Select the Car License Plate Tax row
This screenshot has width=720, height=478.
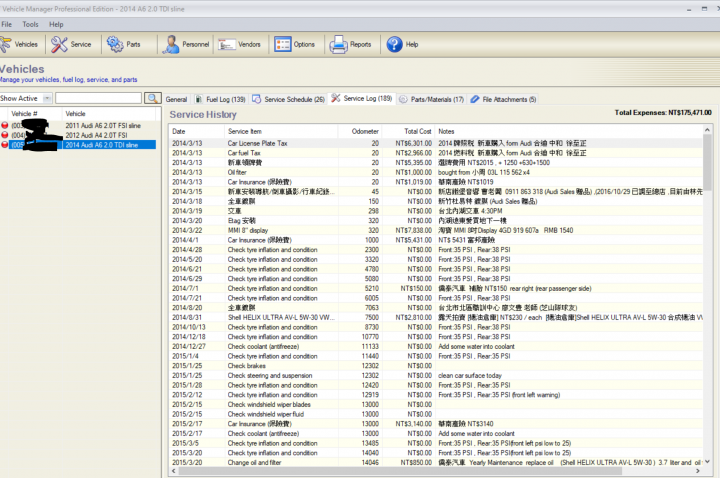436,143
